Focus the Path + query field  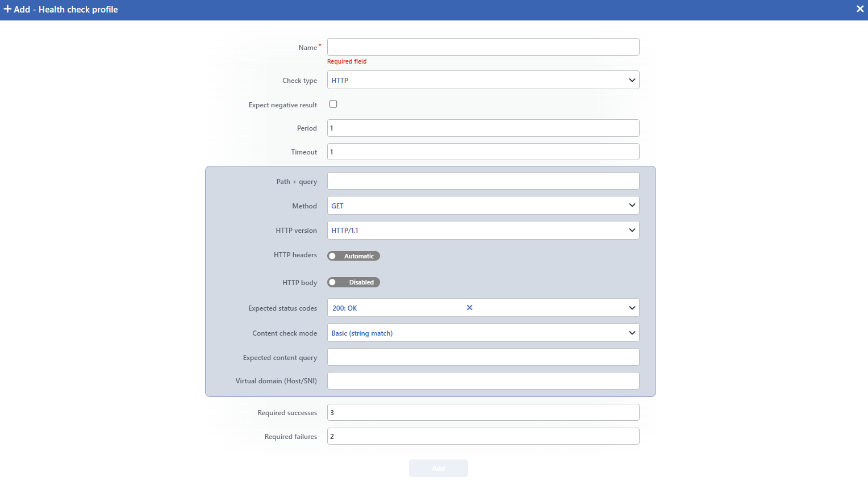pos(483,181)
